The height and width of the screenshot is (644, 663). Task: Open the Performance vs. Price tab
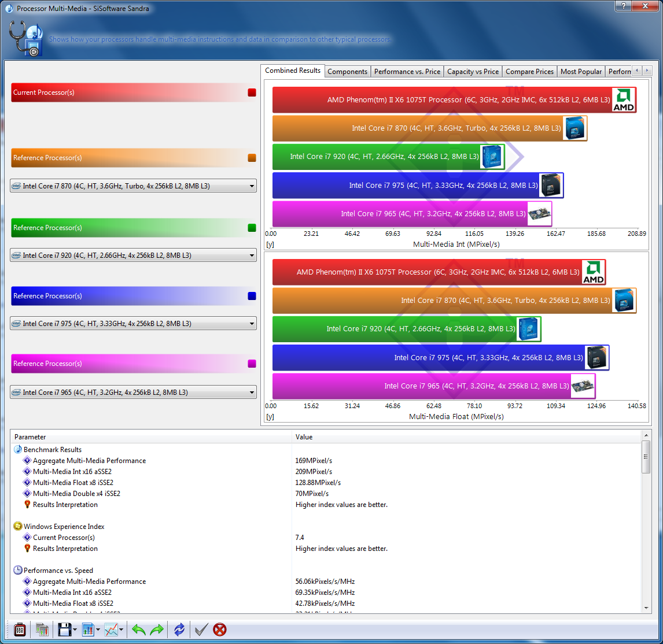click(407, 72)
